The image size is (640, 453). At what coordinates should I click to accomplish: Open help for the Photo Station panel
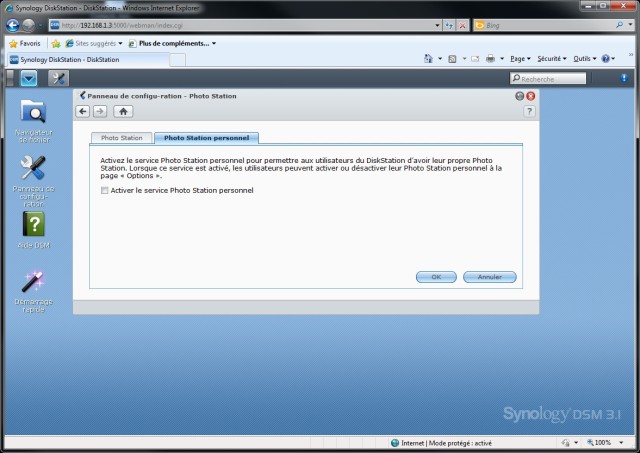click(x=529, y=111)
